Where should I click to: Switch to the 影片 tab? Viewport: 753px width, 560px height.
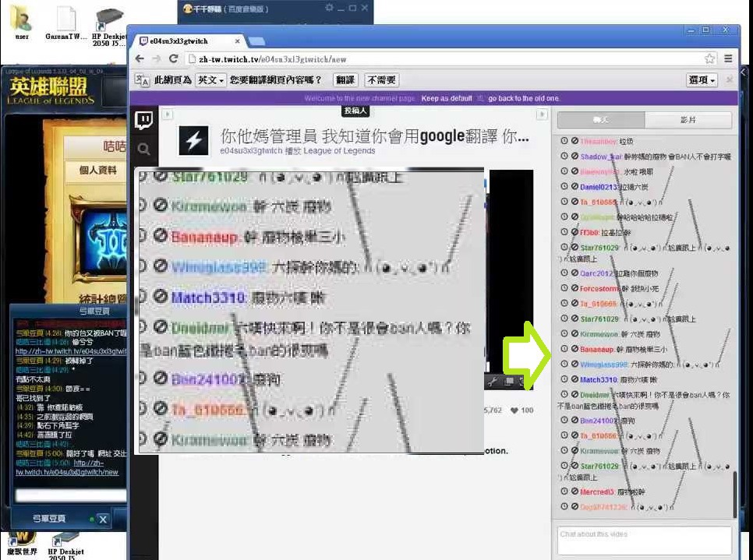tap(688, 119)
